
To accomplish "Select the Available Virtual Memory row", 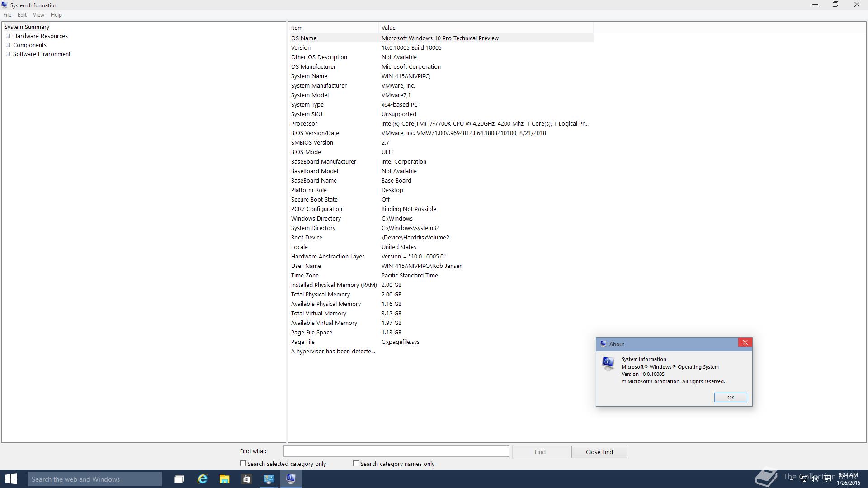I will pyautogui.click(x=441, y=323).
